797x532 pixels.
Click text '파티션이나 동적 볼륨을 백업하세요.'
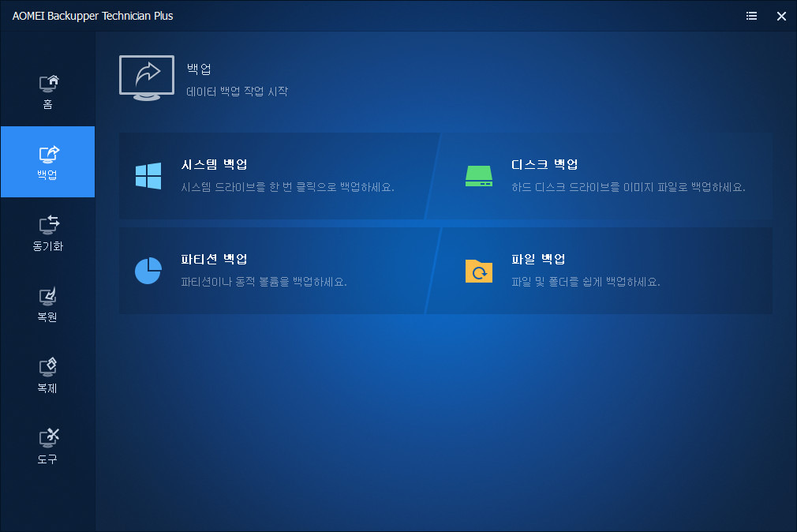click(264, 282)
